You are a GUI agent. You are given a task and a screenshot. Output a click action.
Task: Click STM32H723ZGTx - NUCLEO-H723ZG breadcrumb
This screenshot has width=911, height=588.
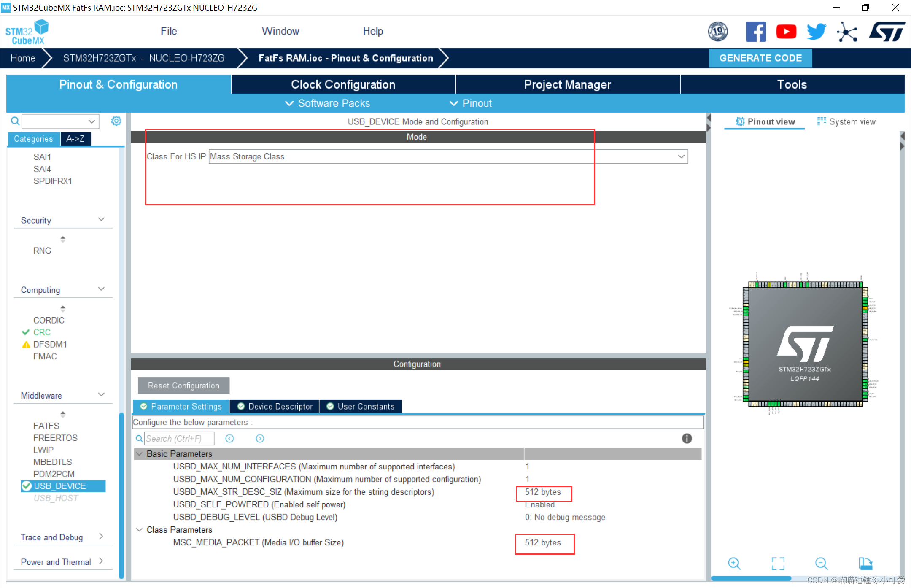(x=144, y=58)
